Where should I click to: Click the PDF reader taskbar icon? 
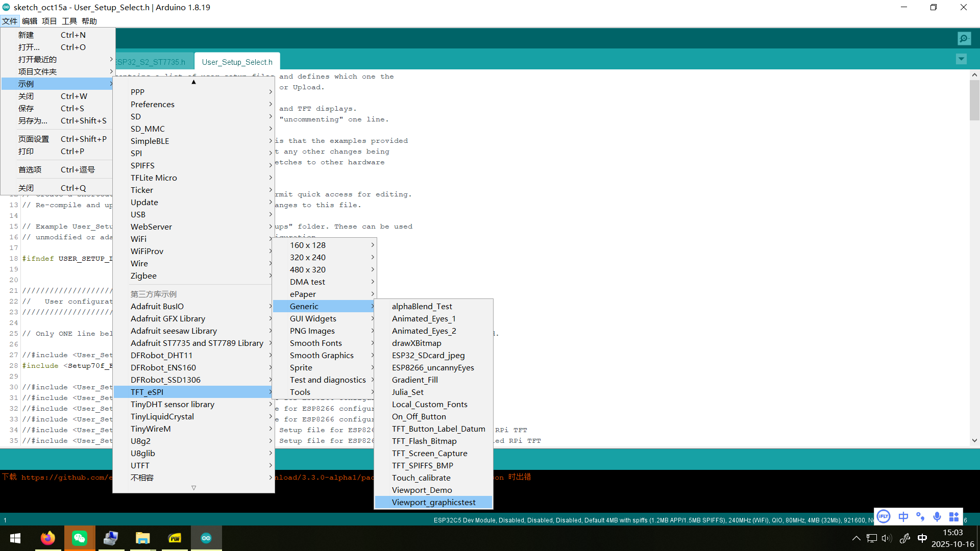tap(175, 538)
